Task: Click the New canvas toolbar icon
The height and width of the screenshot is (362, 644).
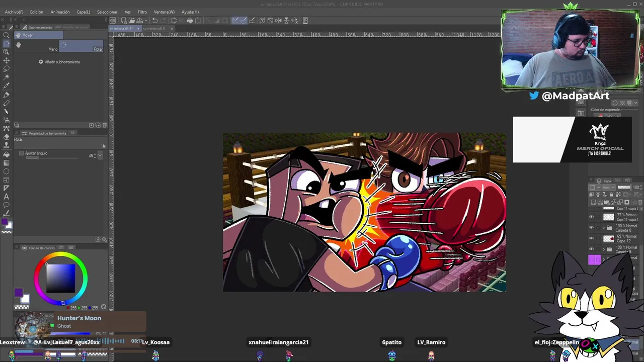Action: click(x=124, y=21)
